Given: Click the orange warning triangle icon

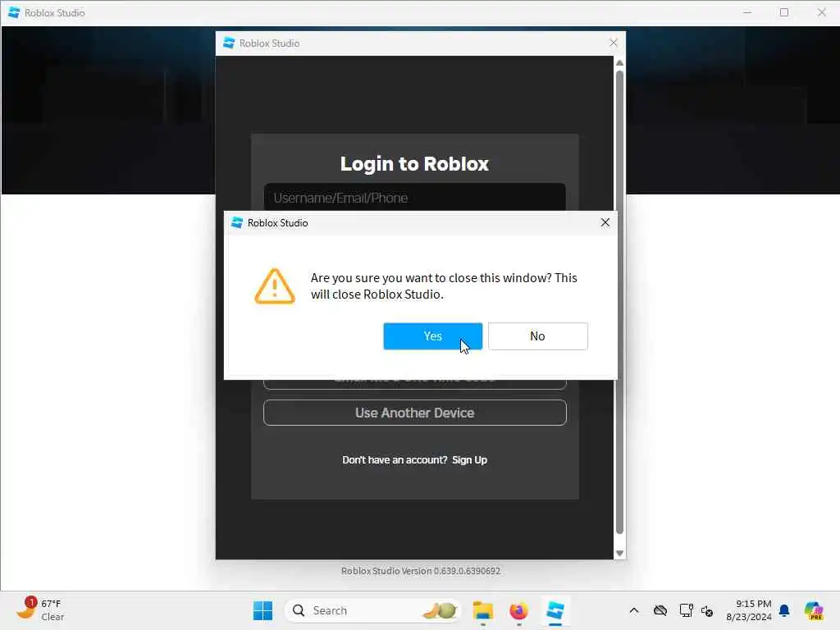Looking at the screenshot, I should click(x=275, y=286).
